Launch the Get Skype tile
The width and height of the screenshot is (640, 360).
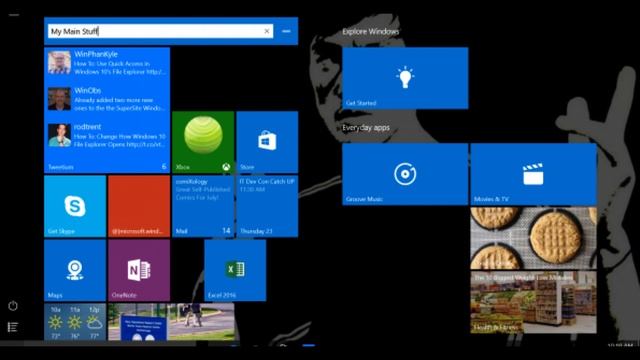click(x=75, y=206)
